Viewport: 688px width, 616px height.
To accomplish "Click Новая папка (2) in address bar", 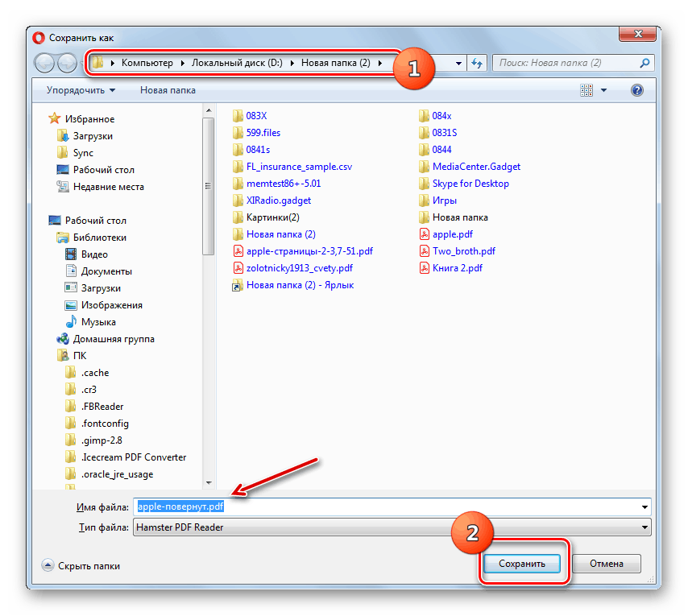I will (x=336, y=63).
